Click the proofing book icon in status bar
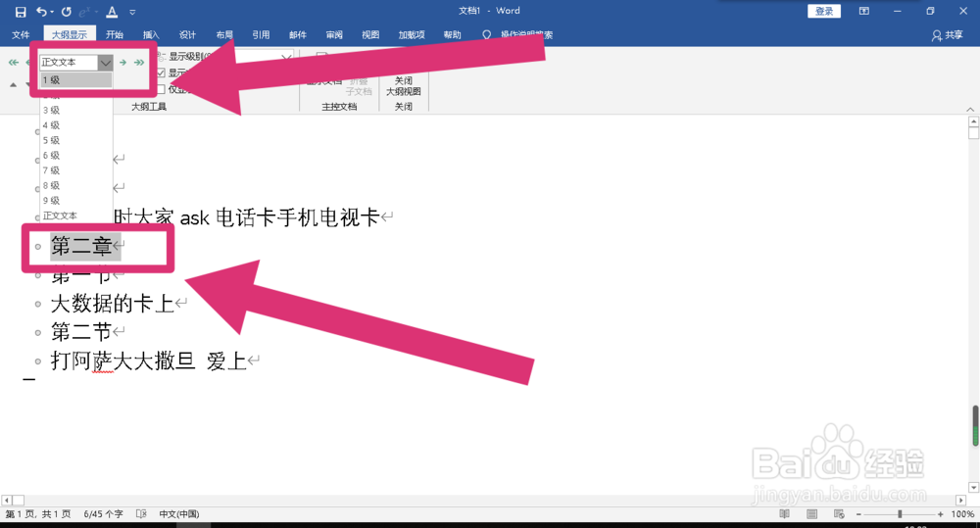Image resolution: width=980 pixels, height=528 pixels. tap(141, 513)
